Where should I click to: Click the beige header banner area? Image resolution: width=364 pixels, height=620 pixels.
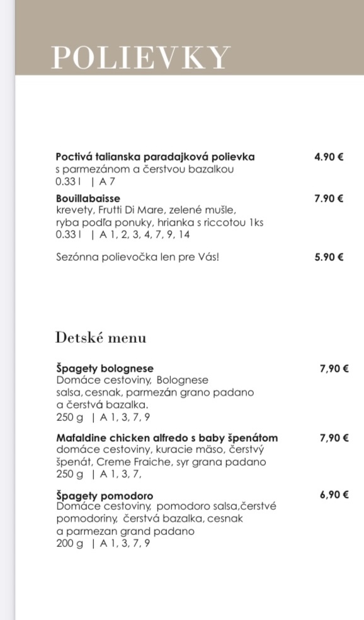(x=190, y=37)
